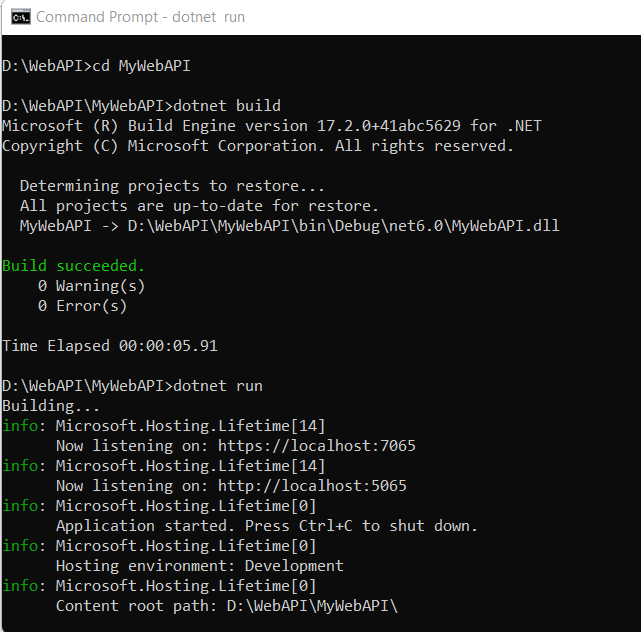Click the https://localhost:7065 URL

click(316, 446)
